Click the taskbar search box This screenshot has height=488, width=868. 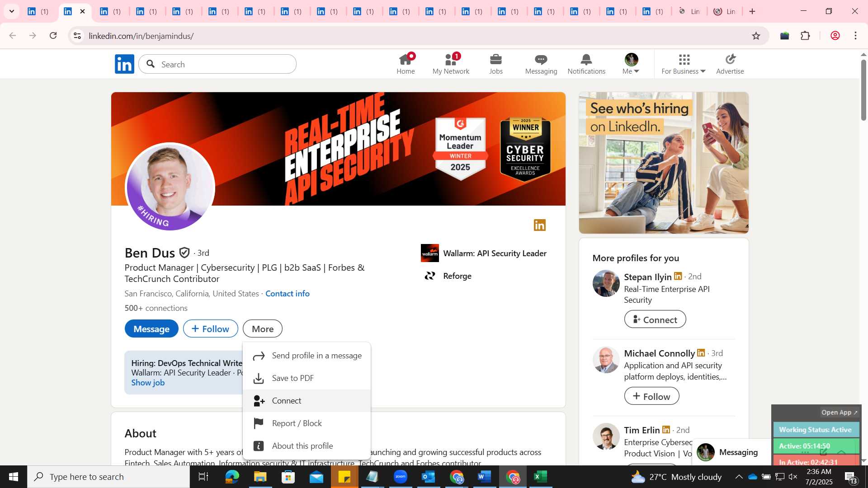(108, 477)
